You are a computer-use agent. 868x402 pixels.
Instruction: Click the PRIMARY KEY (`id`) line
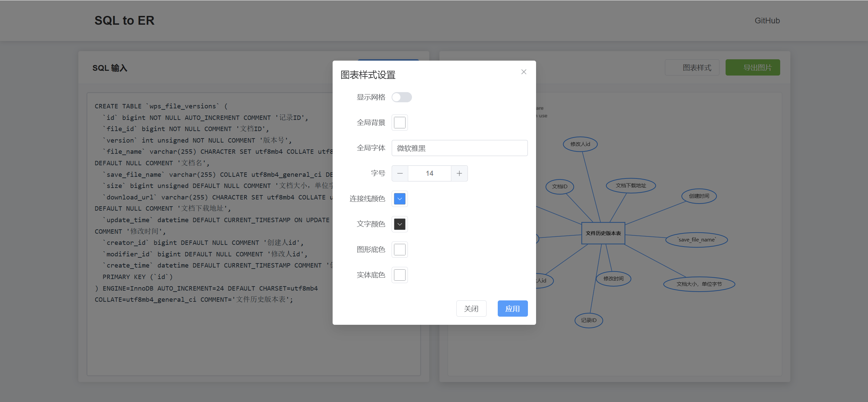(x=138, y=277)
